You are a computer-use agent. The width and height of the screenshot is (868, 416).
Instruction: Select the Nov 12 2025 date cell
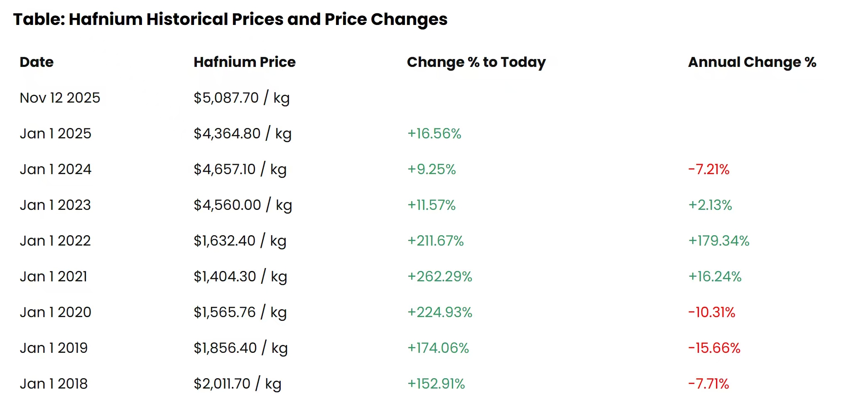point(60,98)
